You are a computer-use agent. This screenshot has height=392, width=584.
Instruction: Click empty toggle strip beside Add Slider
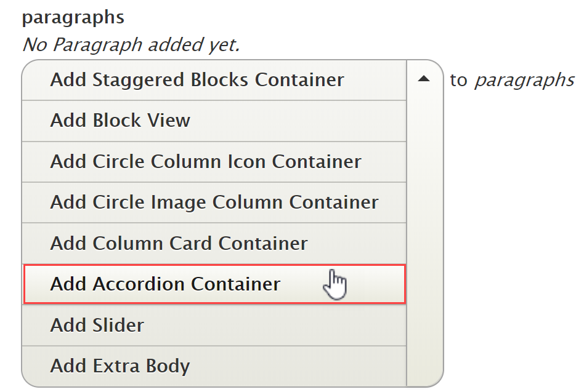click(424, 325)
